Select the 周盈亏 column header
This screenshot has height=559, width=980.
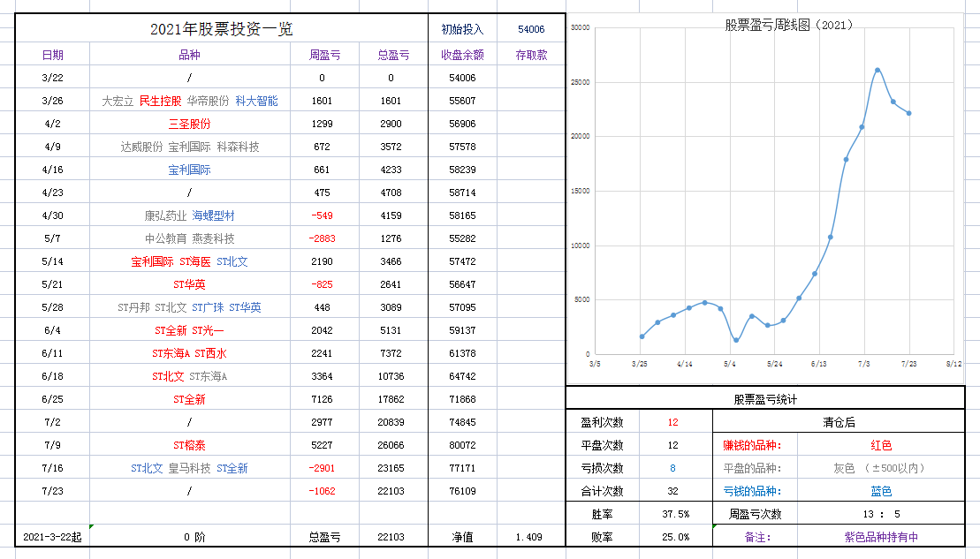click(x=325, y=55)
